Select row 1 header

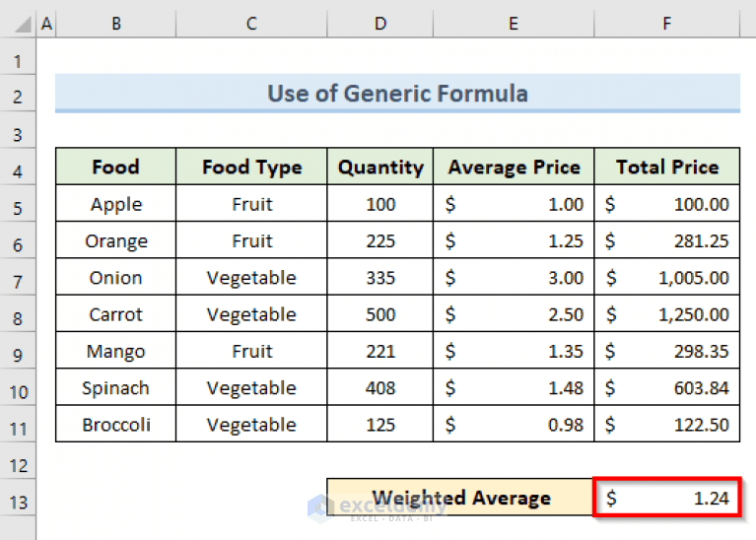pos(18,56)
